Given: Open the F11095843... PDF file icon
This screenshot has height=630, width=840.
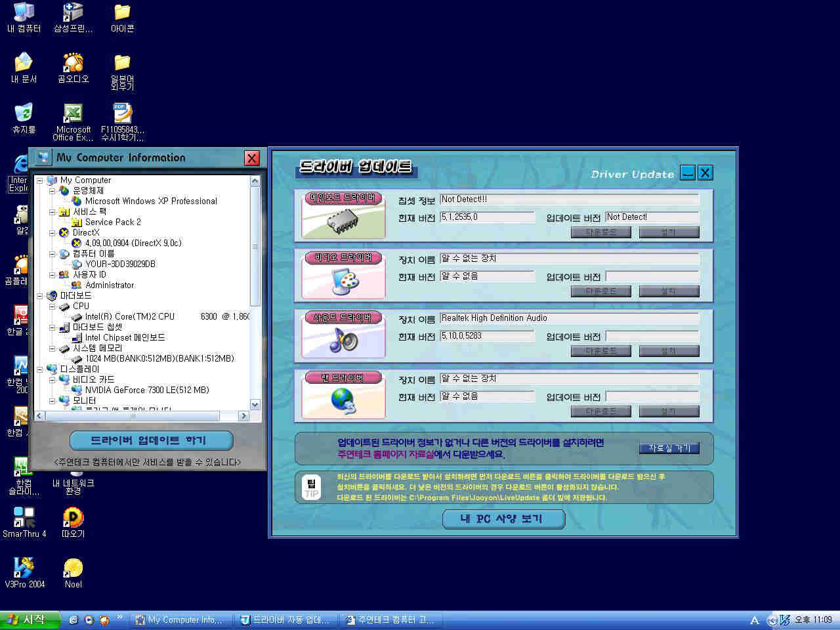Looking at the screenshot, I should (x=122, y=122).
